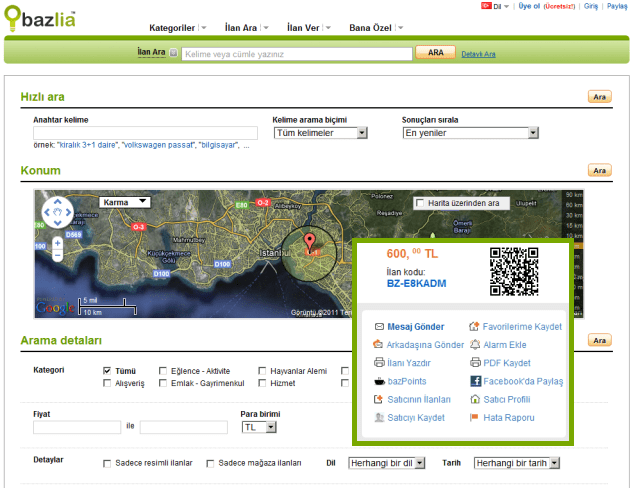Click the Anahtar kelime input field
This screenshot has height=488, width=640.
click(145, 132)
